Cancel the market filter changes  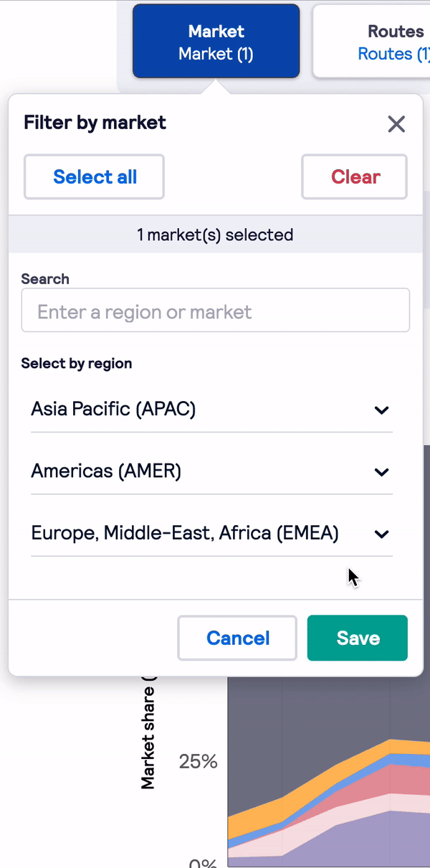coord(237,638)
